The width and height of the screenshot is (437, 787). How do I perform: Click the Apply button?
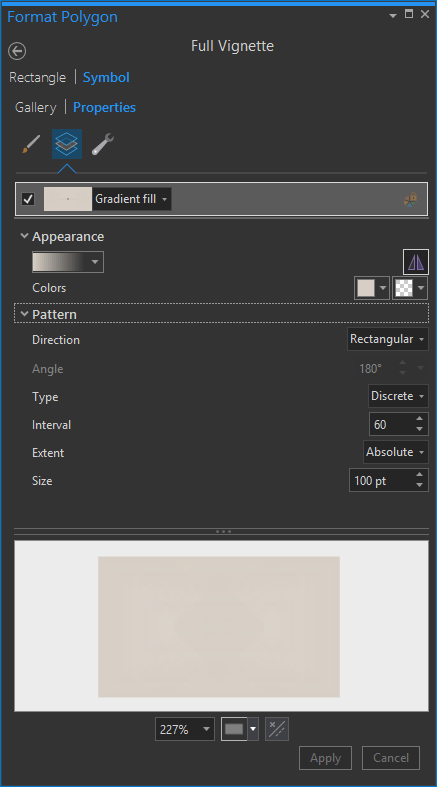click(325, 758)
